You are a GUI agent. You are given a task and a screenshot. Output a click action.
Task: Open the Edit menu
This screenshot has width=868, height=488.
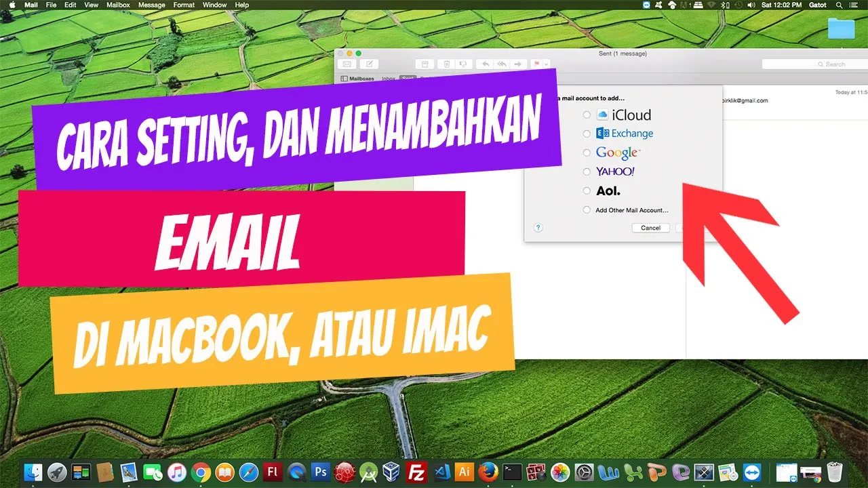pos(71,5)
